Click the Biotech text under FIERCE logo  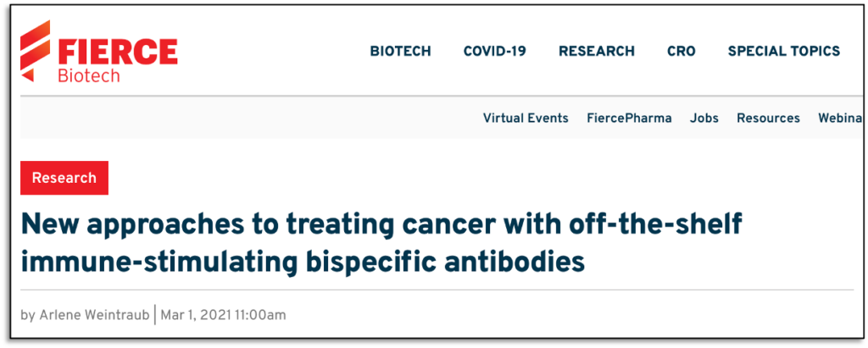[x=89, y=76]
